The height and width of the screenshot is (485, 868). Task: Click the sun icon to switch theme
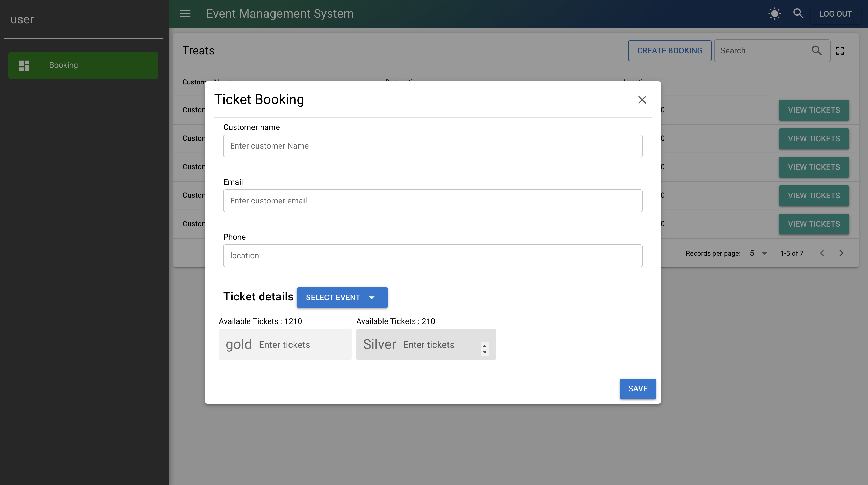point(774,13)
